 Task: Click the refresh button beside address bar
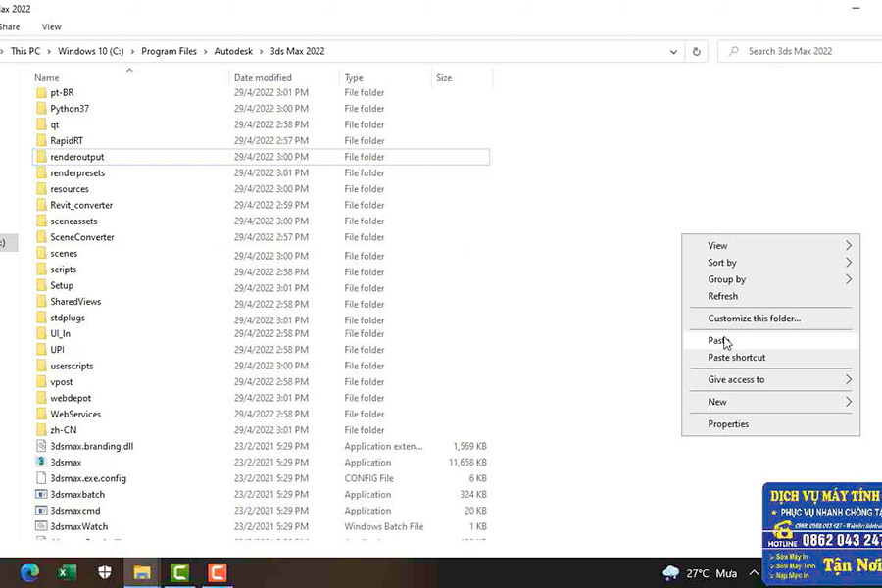coord(697,51)
